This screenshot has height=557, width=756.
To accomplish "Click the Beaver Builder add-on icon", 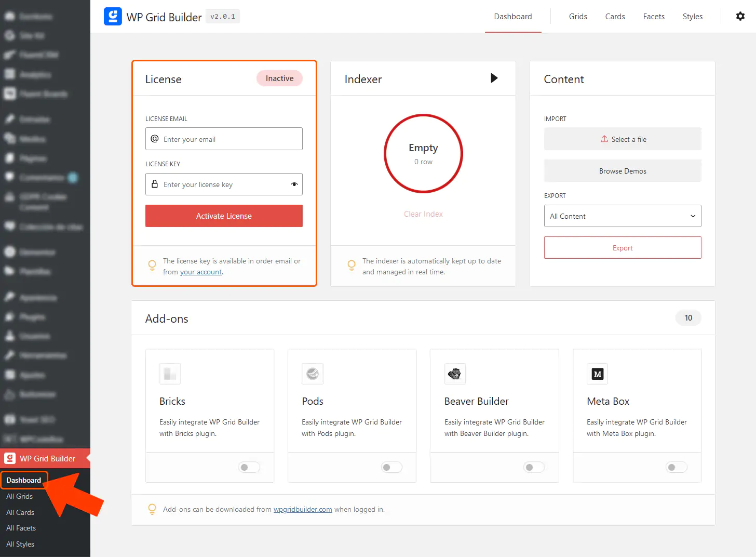I will pyautogui.click(x=455, y=374).
